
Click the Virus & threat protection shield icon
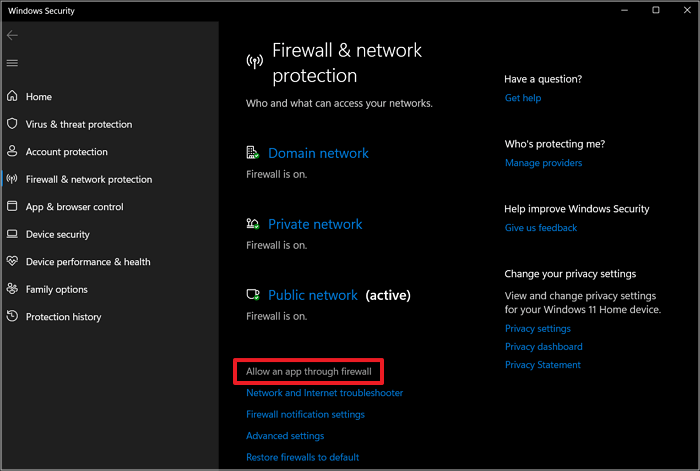[12, 124]
